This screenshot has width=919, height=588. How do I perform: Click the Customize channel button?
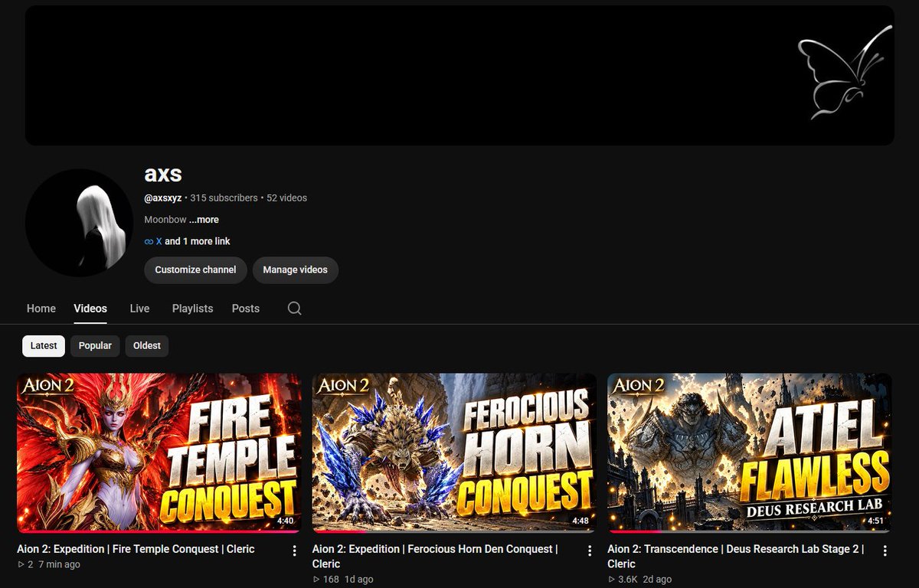pos(195,270)
